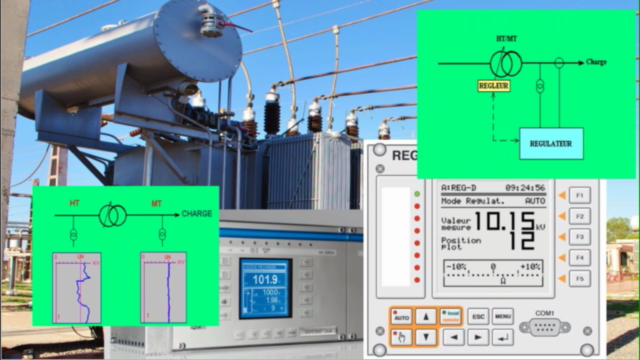Click the transformer symbol between HT and MT
Image resolution: width=640 pixels, height=360 pixels.
point(113,215)
